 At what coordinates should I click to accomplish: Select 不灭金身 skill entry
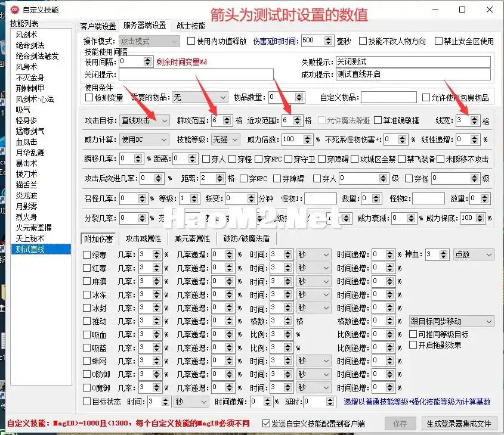pos(30,77)
